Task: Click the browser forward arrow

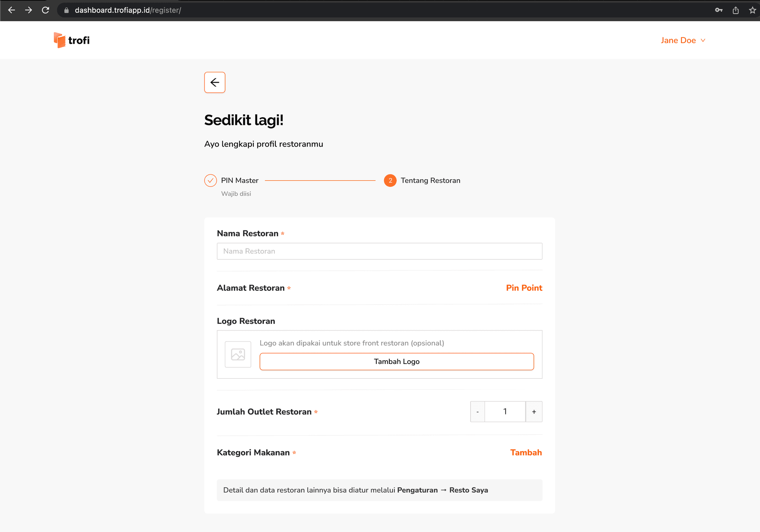Action: 29,10
